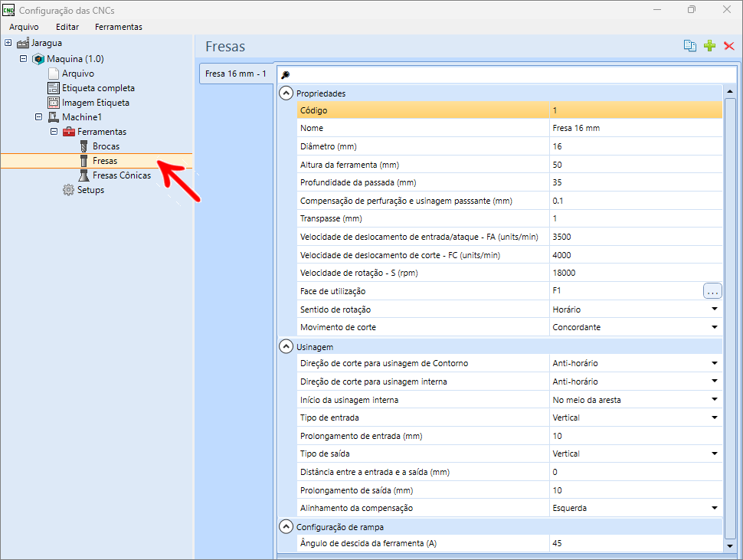Open the Arquivo menu
The image size is (743, 560).
pos(25,27)
